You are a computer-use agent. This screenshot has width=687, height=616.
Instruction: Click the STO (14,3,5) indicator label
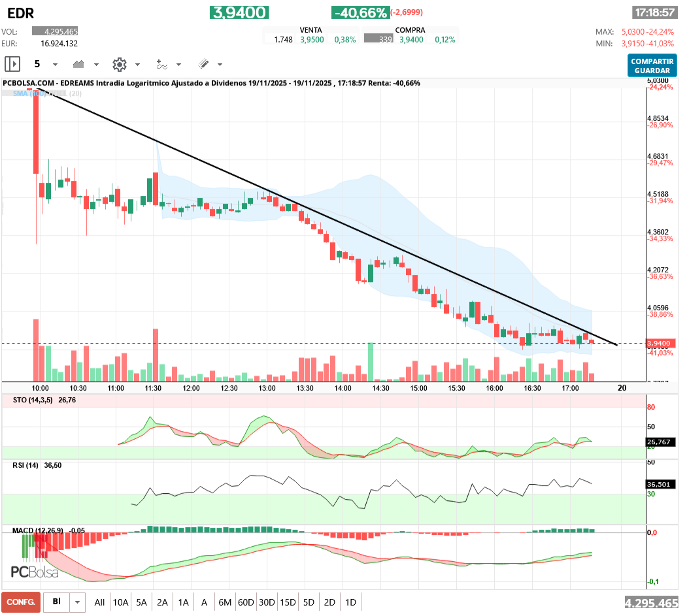(33, 400)
